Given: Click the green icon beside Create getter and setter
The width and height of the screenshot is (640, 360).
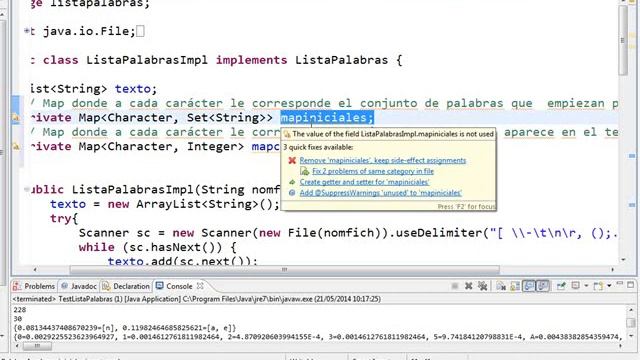Looking at the screenshot, I should tap(292, 182).
